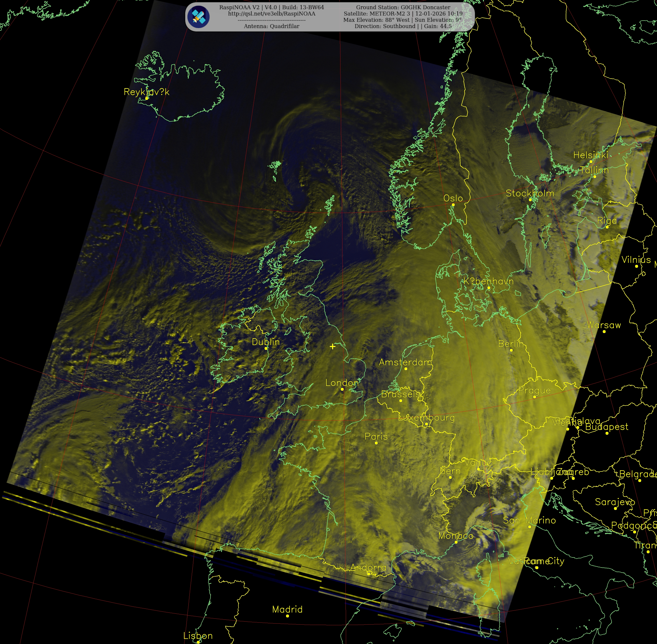The width and height of the screenshot is (657, 644).
Task: Click the Reykjavik city marker dot
Action: pos(147,98)
